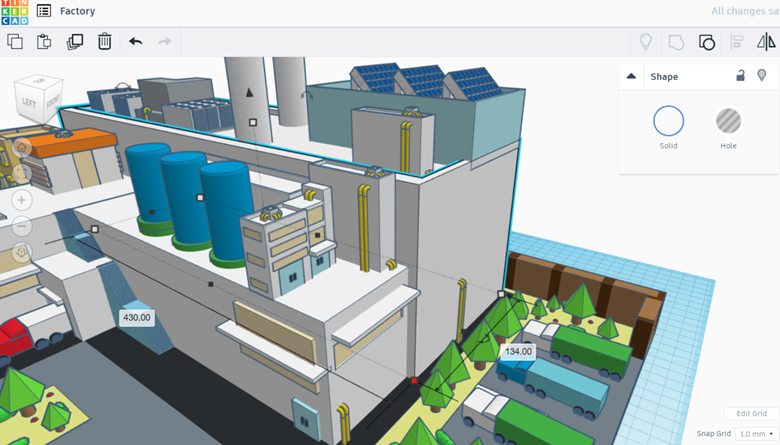780x445 pixels.
Task: Open the design list menu icon
Action: point(44,10)
